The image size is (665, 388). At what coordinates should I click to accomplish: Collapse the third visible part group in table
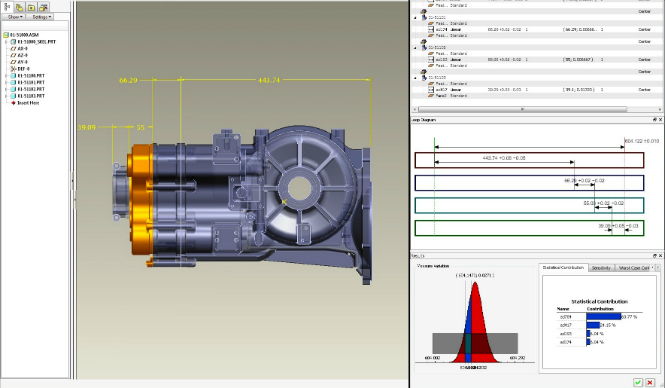(415, 78)
